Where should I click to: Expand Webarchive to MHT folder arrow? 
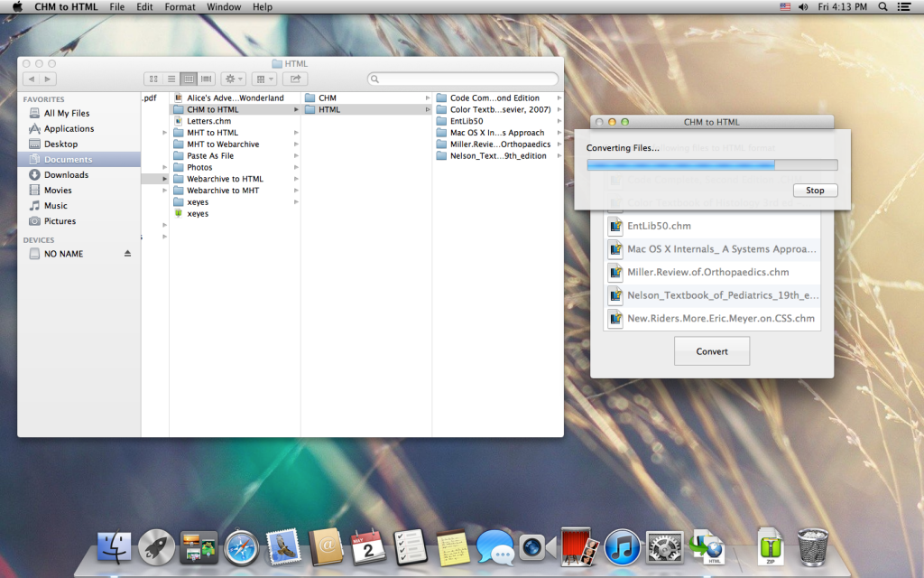pyautogui.click(x=296, y=191)
